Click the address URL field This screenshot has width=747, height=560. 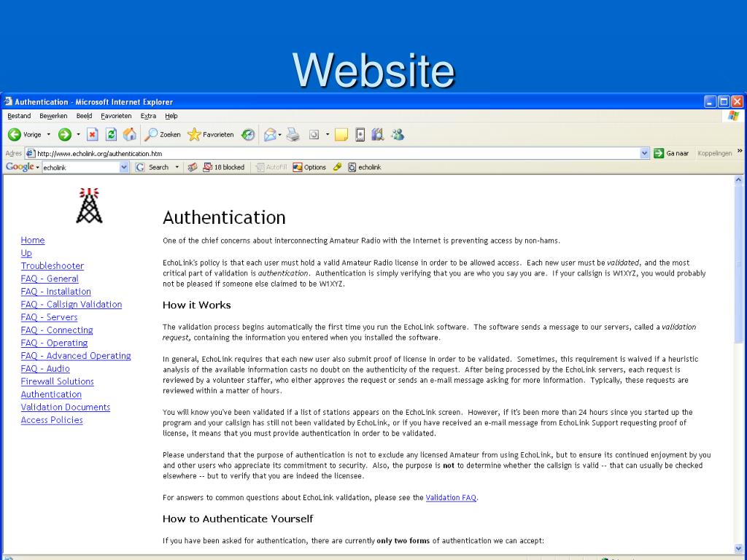click(337, 153)
